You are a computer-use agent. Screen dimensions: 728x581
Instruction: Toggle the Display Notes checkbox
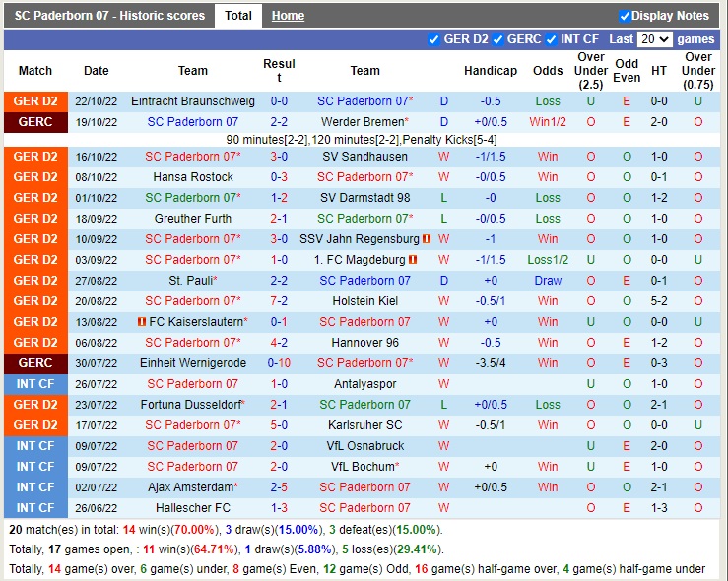pyautogui.click(x=625, y=16)
